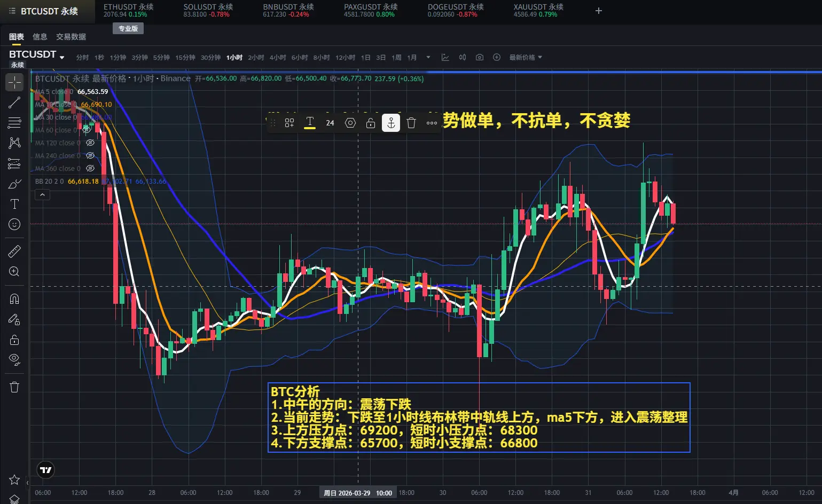Take a chart snapshot with the camera icon

pyautogui.click(x=480, y=57)
